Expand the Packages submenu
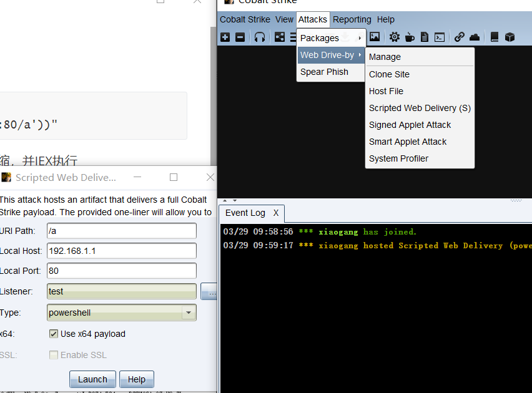Image resolution: width=532 pixels, height=393 pixels. tap(331, 38)
